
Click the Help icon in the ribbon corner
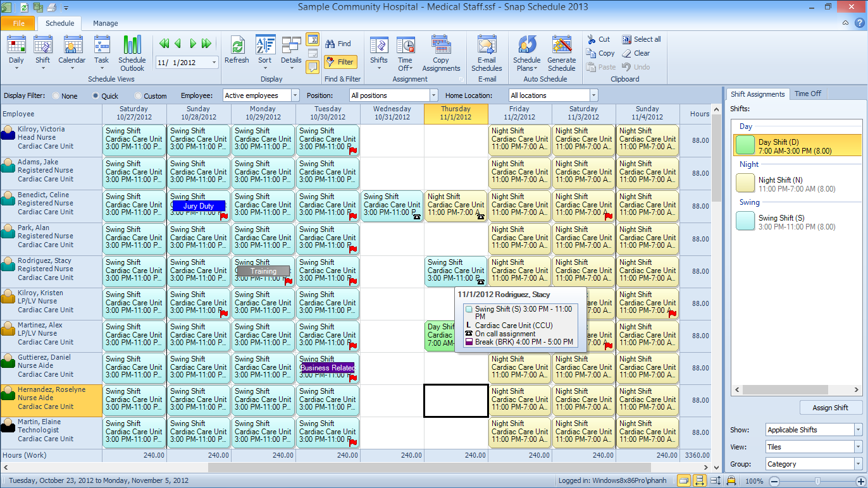pyautogui.click(x=859, y=23)
